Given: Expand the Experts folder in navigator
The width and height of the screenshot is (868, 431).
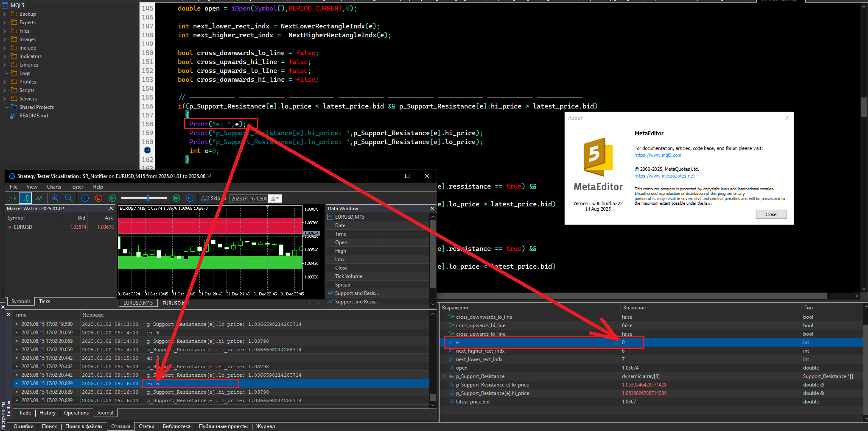Looking at the screenshot, I should [x=5, y=22].
